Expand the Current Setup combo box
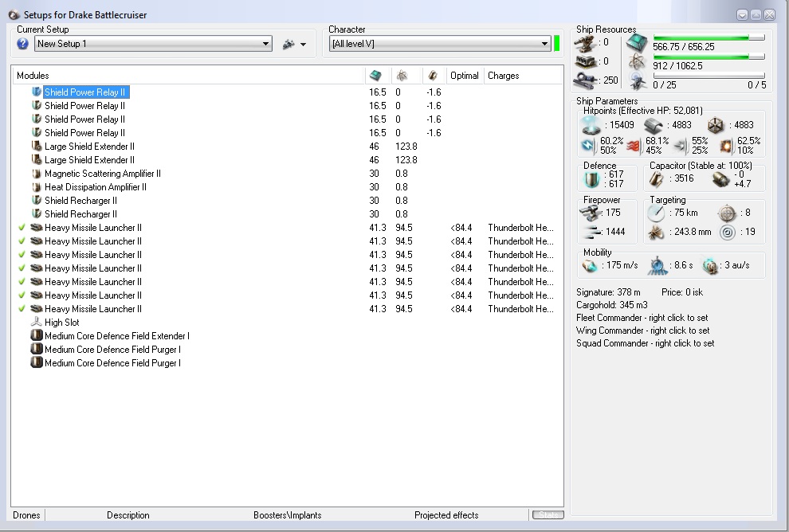This screenshot has width=789, height=532. [x=265, y=44]
